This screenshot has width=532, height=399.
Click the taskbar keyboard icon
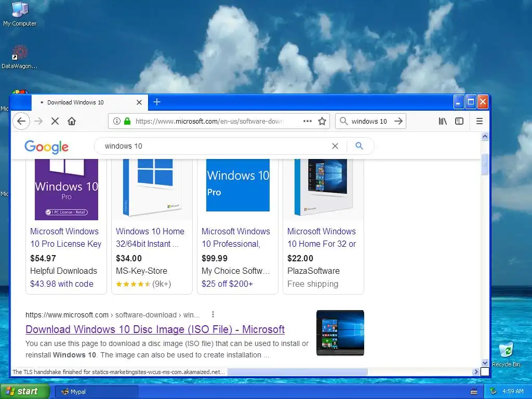(x=474, y=392)
